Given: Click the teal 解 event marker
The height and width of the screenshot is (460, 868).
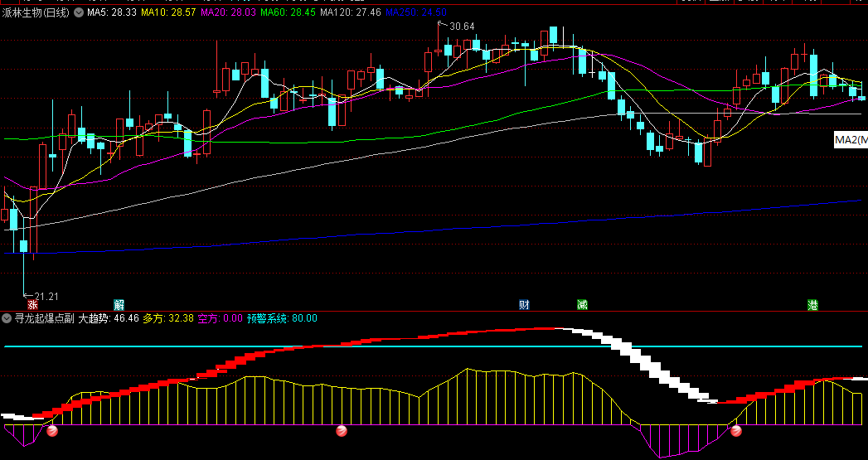Looking at the screenshot, I should coord(119,304).
